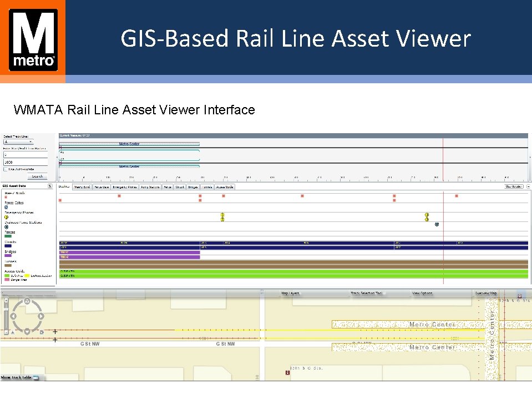
Task: Click the Fences green legend swatch
Action: (x=8, y=236)
